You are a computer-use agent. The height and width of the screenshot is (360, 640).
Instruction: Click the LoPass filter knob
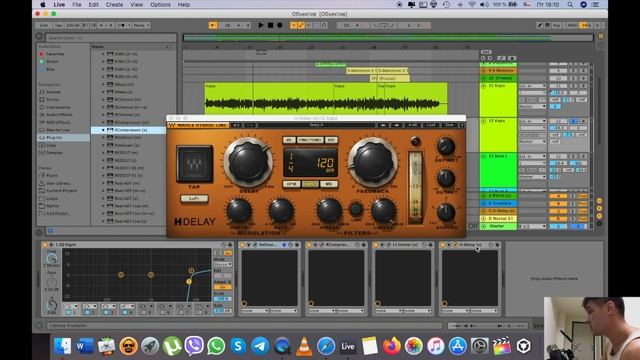point(383,211)
